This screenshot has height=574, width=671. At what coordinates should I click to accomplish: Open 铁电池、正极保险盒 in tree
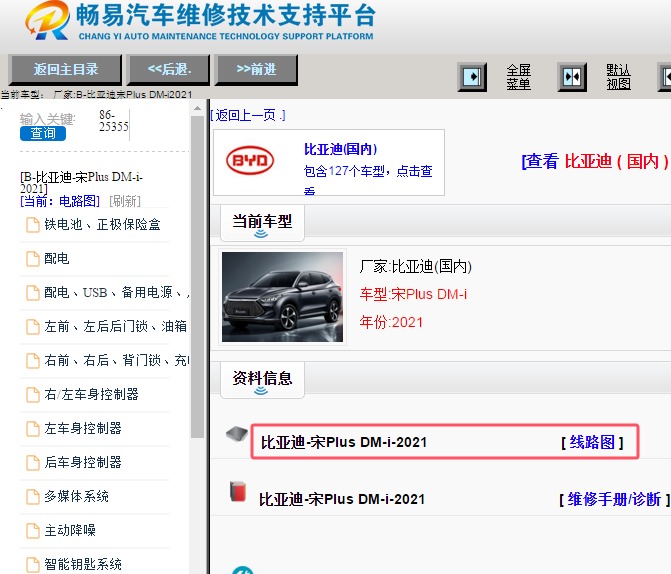tap(102, 224)
